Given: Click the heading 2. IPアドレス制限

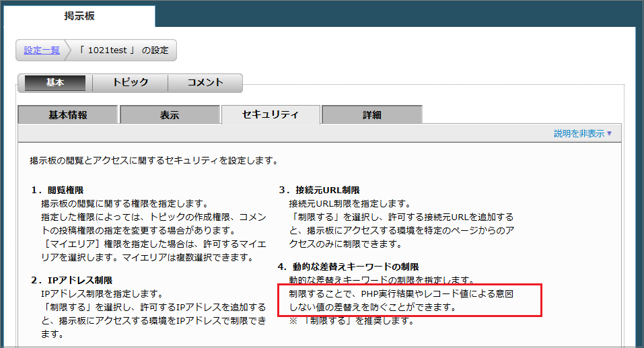Looking at the screenshot, I should point(71,280).
